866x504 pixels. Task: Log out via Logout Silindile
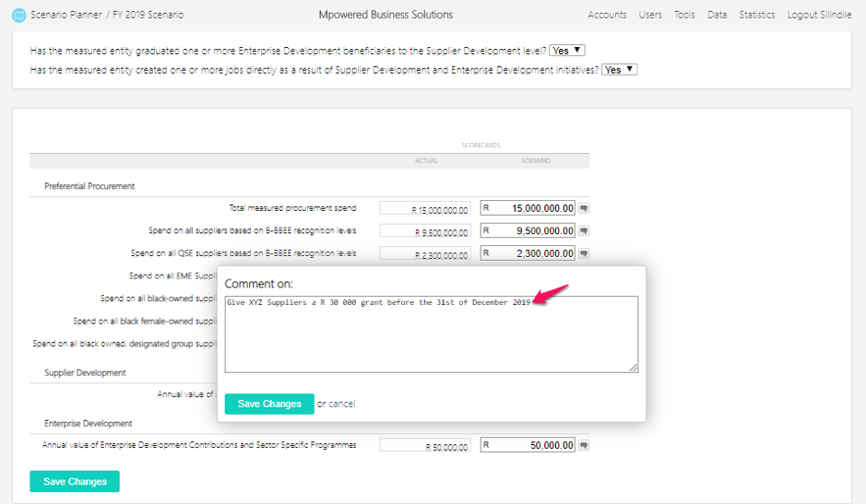pyautogui.click(x=819, y=15)
